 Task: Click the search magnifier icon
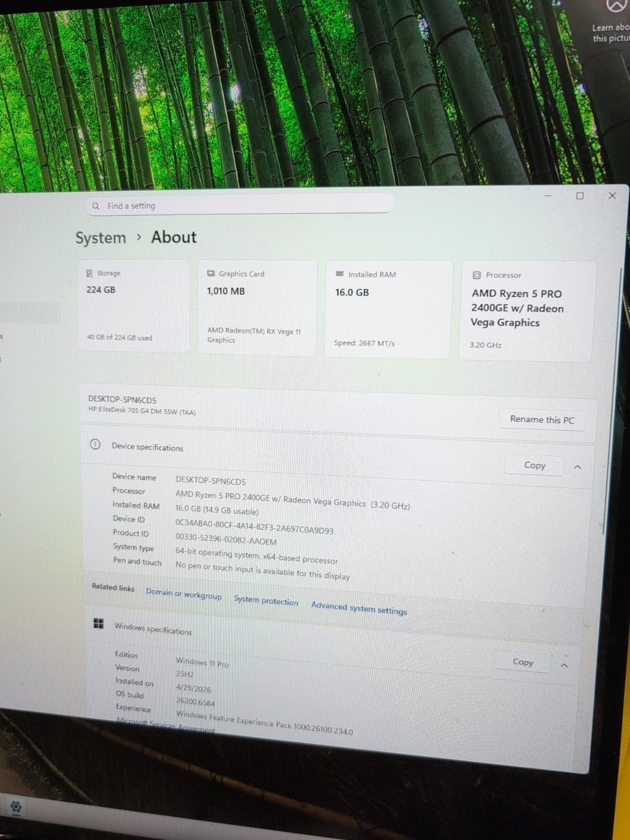point(96,206)
